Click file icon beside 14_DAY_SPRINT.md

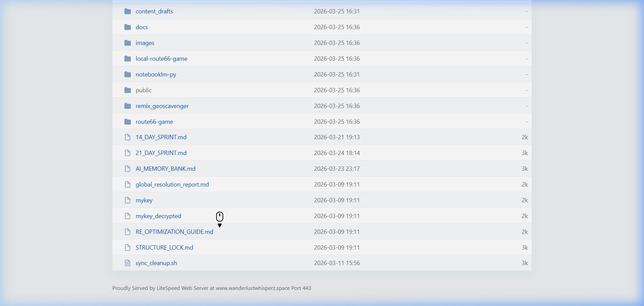pyautogui.click(x=127, y=137)
